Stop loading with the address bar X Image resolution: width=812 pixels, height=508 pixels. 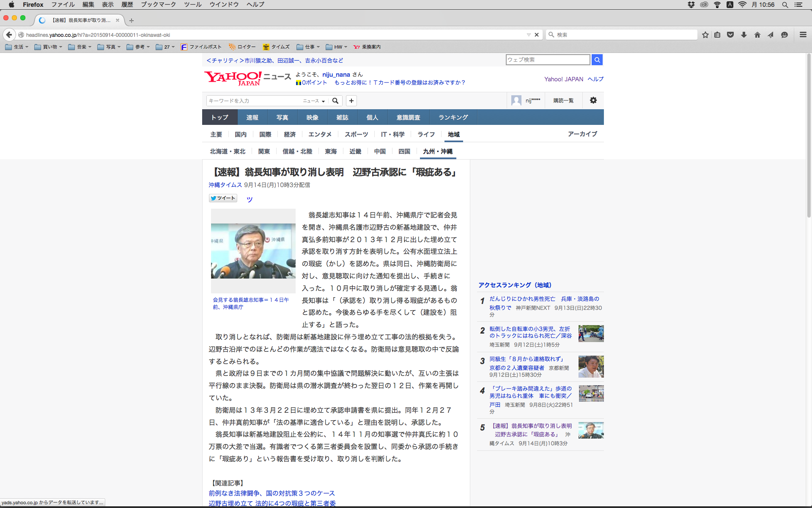[537, 35]
